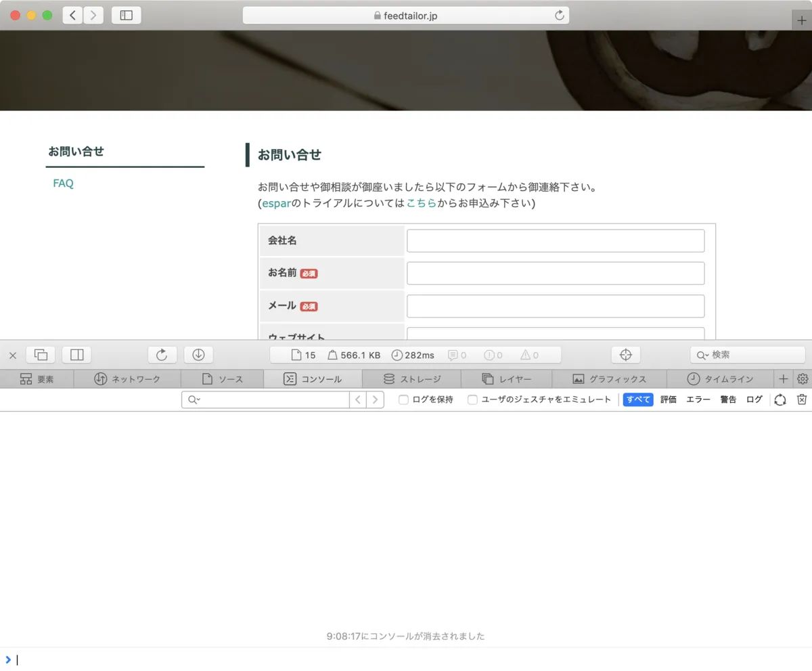Click the inspector 検索 search field
The height and width of the screenshot is (671, 812).
pos(748,355)
